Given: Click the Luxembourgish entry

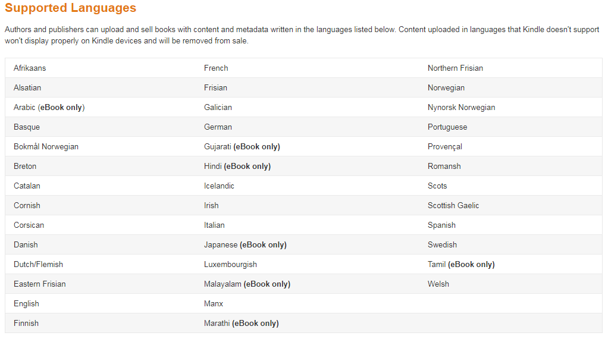Looking at the screenshot, I should 230,264.
